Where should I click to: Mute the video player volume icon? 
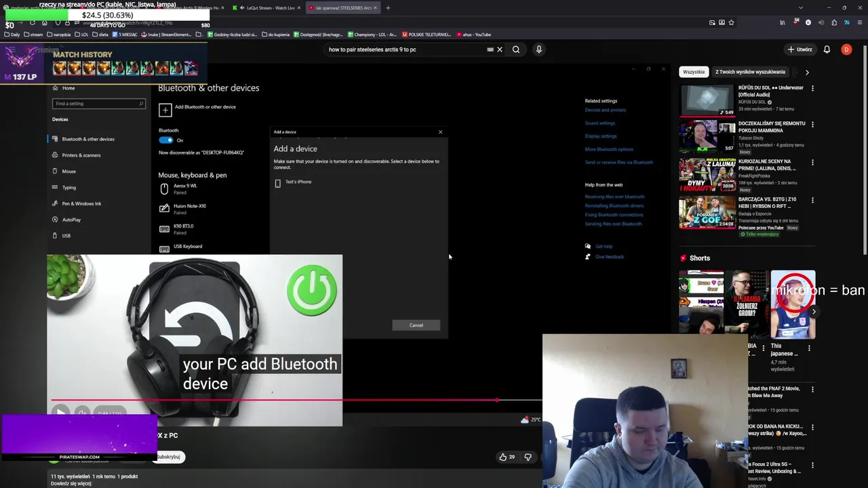82,412
